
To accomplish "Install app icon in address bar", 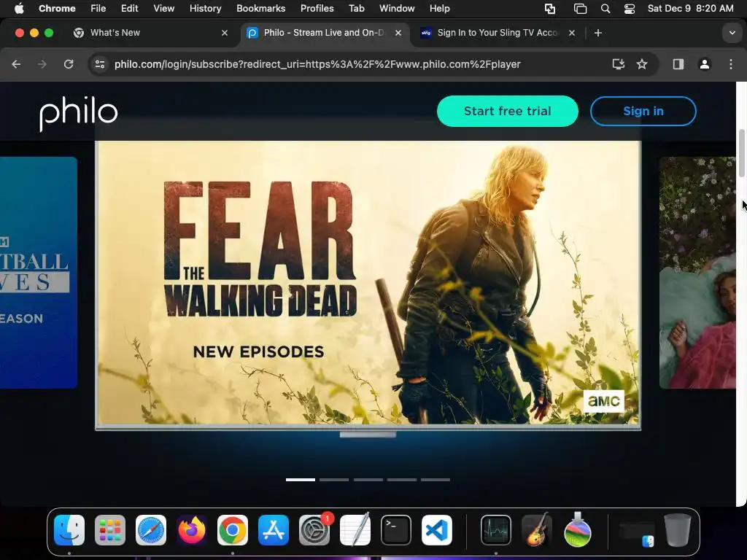I will [x=618, y=64].
